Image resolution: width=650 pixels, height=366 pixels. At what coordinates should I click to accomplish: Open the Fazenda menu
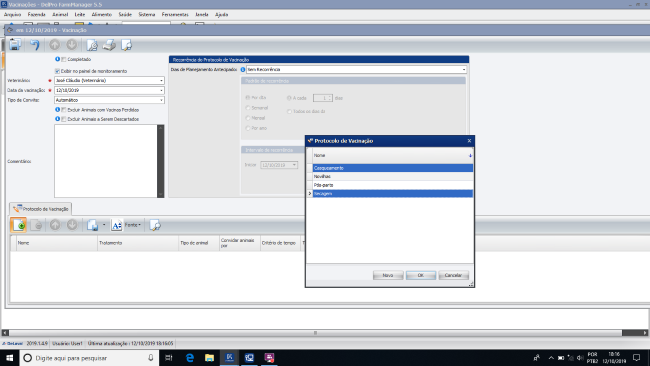point(36,15)
